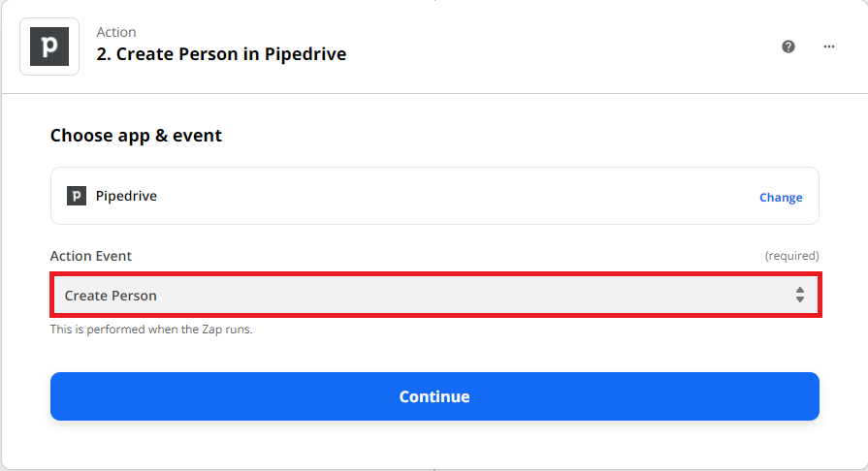Click the up arrow on Action Event selector

click(x=800, y=290)
